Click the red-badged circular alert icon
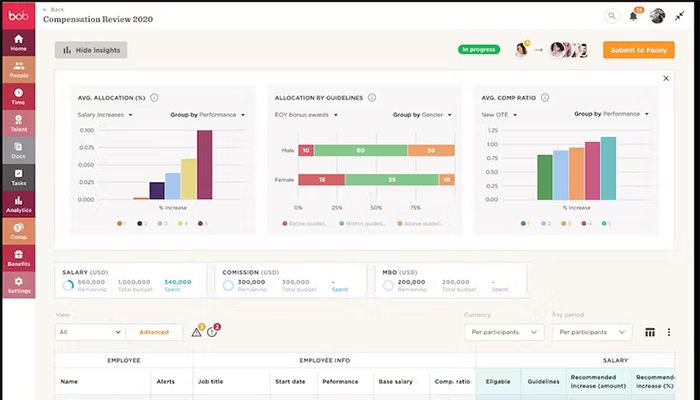The width and height of the screenshot is (700, 400). [212, 332]
